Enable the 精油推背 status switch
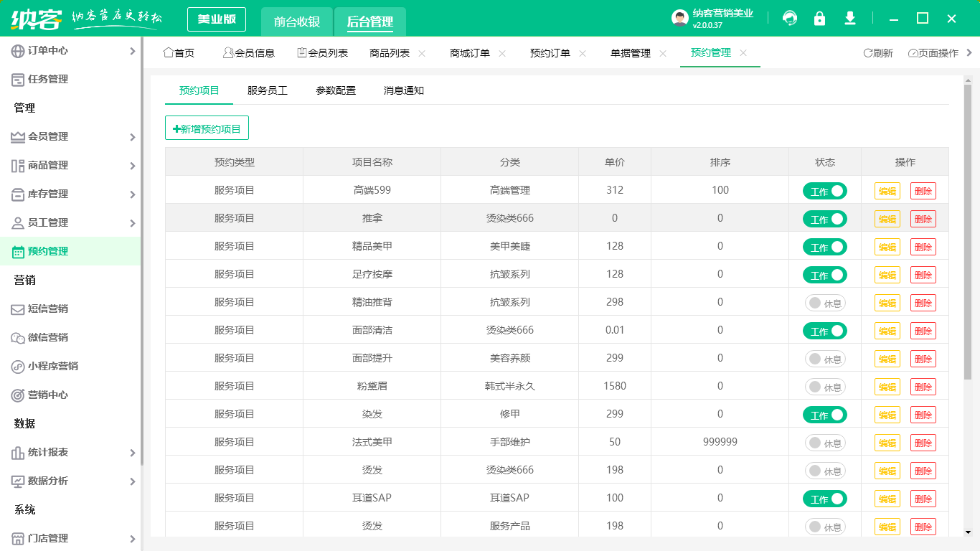The image size is (980, 551). pos(825,303)
